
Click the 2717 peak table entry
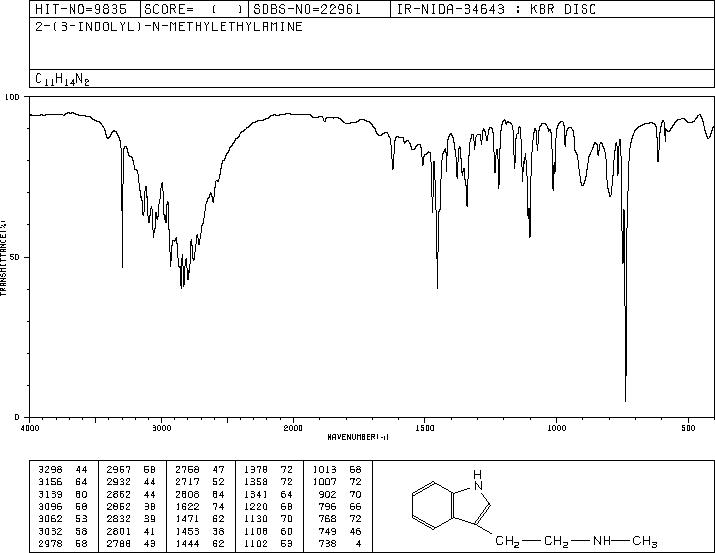click(x=200, y=482)
